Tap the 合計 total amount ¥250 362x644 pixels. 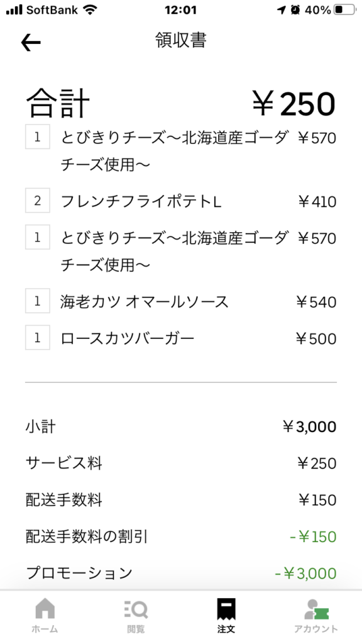tap(294, 104)
